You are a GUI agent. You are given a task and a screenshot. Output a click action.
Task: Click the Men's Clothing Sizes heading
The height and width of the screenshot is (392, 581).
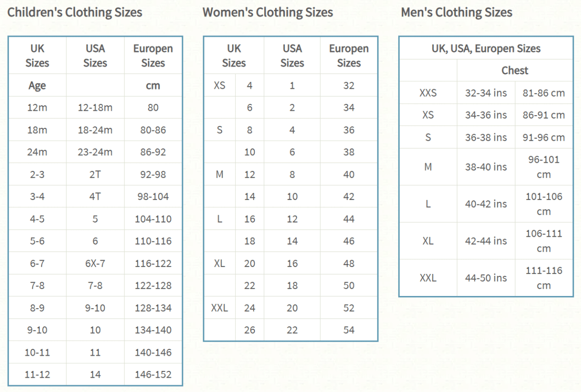[456, 13]
